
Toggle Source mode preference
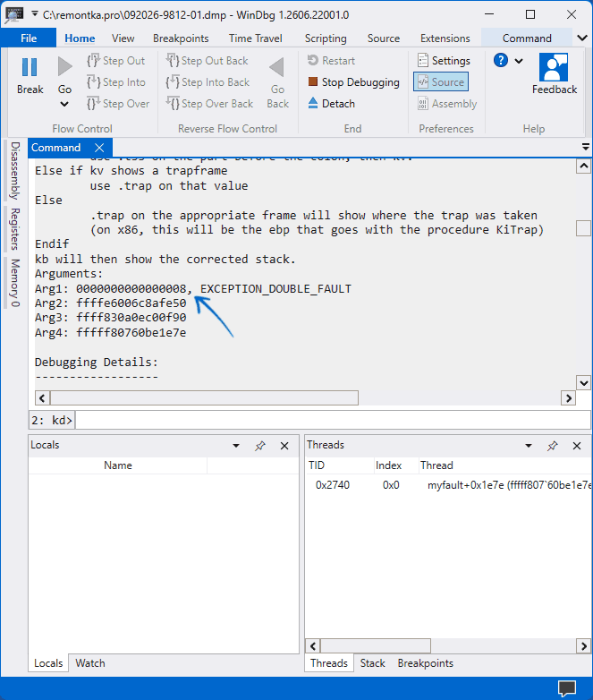[441, 82]
